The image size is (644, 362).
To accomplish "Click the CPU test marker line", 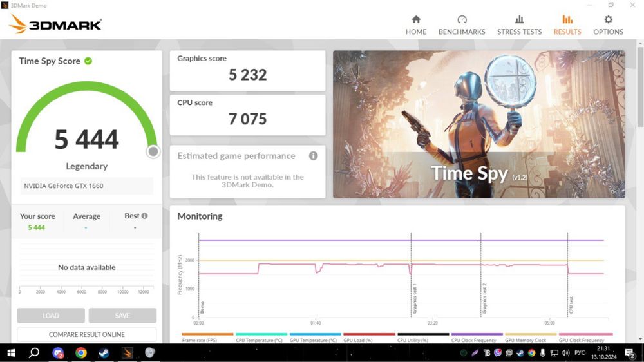I will 567,274.
